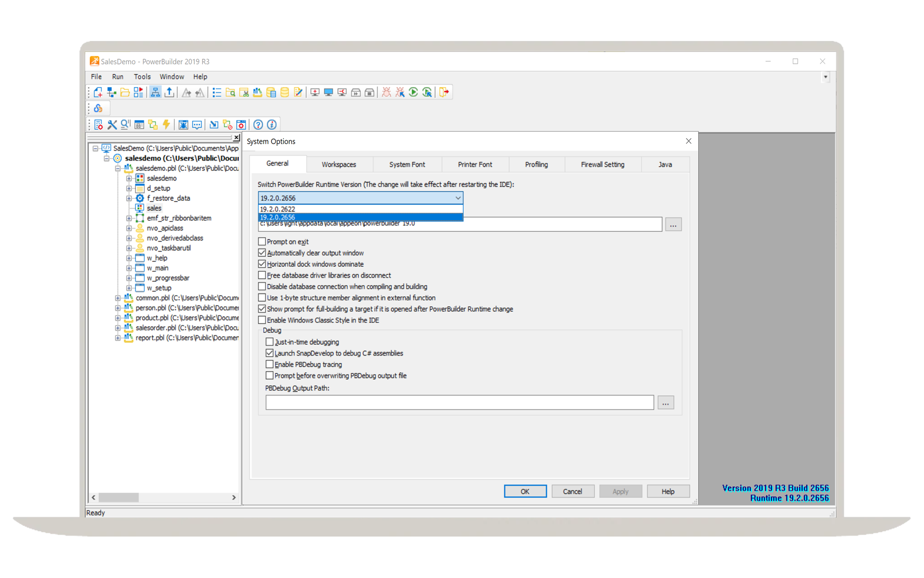Expand the common.pbl tree node
This screenshot has height=578, width=924.
tap(118, 298)
